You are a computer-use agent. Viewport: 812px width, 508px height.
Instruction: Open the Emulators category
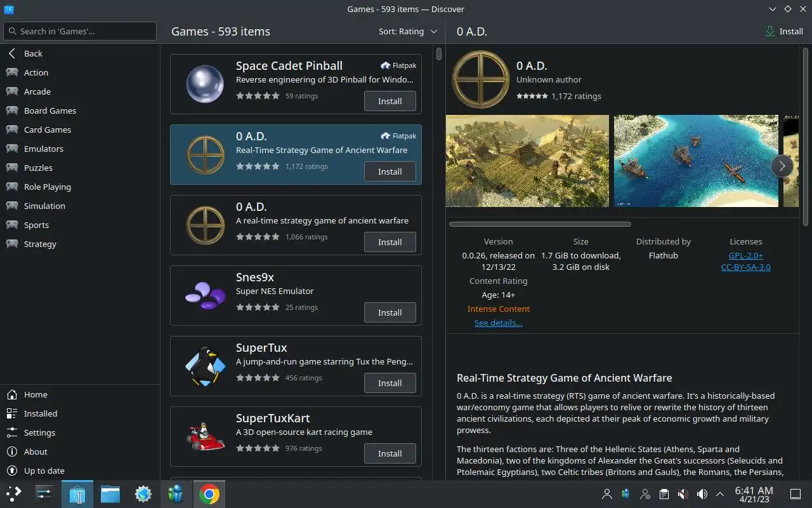click(80, 149)
